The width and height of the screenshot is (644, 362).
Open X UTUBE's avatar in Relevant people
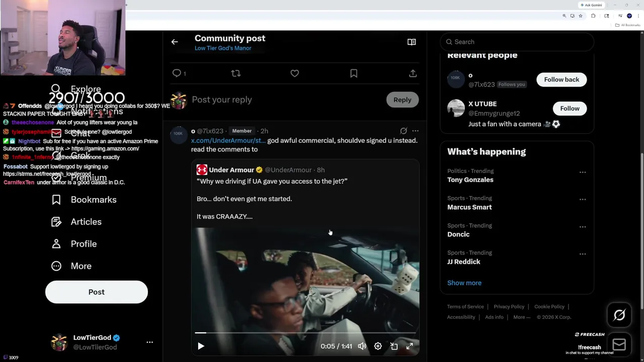pos(456,108)
